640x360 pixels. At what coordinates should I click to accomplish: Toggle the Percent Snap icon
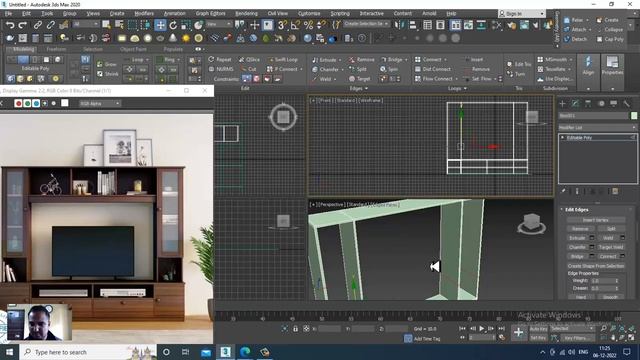(x=309, y=25)
